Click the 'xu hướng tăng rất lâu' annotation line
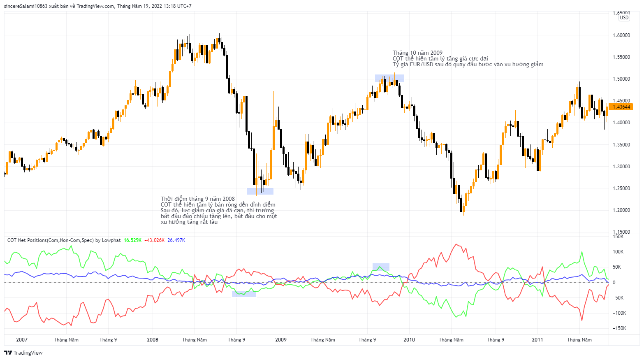This screenshot has width=644, height=360. pos(189,222)
